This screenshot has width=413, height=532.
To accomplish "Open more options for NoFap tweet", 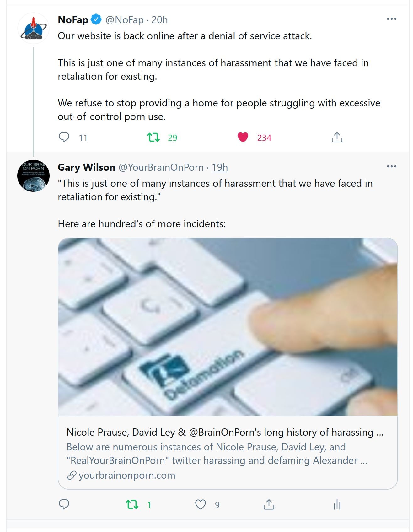I will [391, 19].
